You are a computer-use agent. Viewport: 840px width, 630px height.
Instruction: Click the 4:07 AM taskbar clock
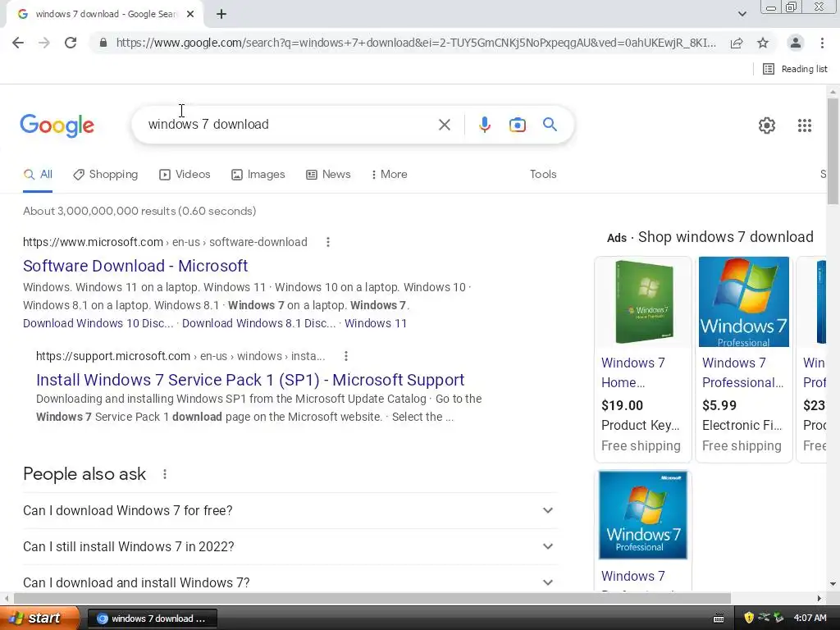[810, 619]
